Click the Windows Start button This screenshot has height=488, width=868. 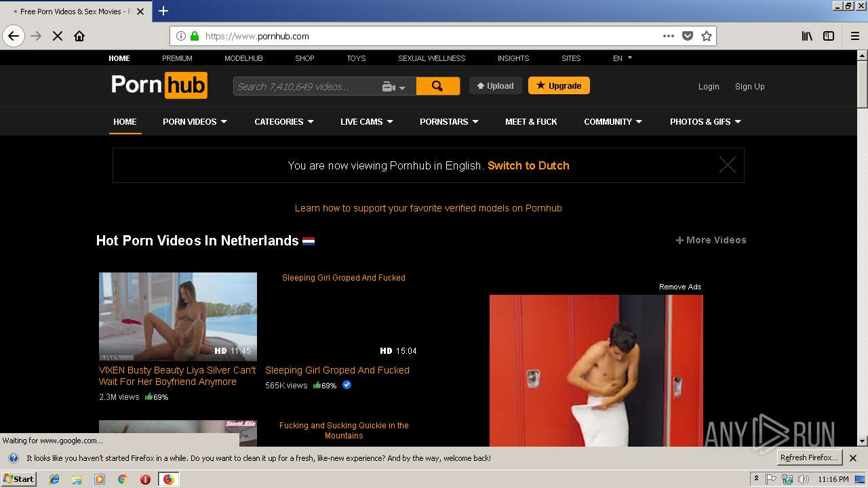[18, 479]
